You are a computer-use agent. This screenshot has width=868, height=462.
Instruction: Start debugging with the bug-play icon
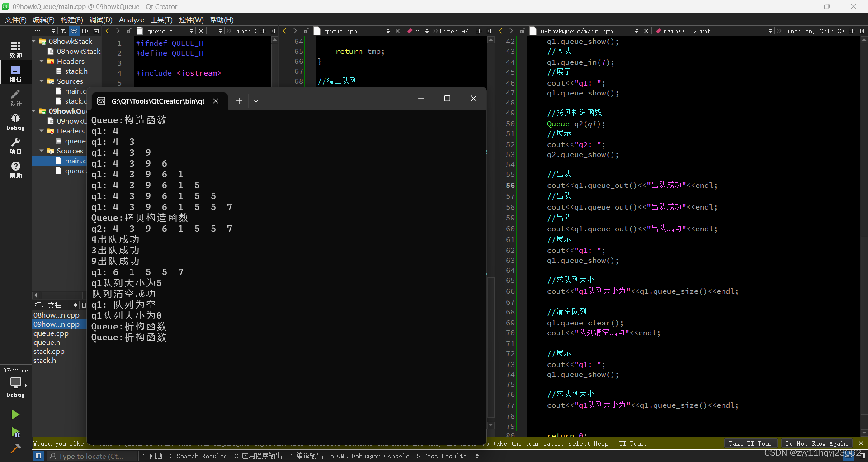click(15, 433)
